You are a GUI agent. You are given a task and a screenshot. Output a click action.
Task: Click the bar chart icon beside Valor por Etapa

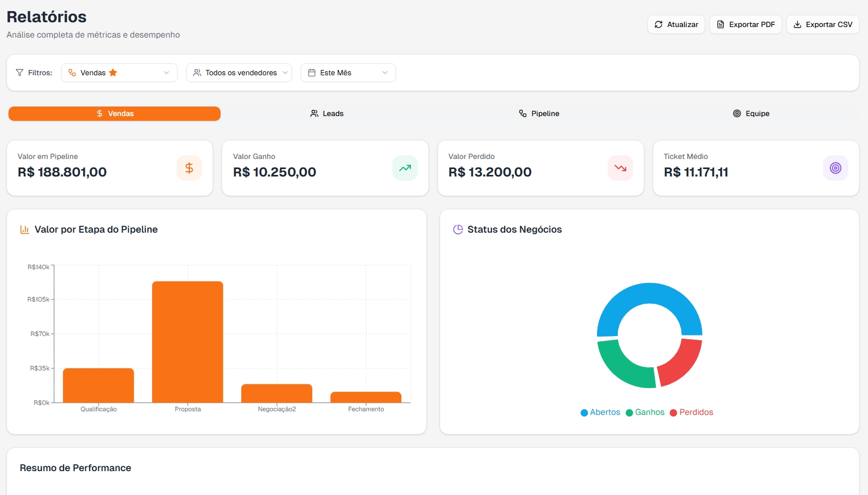coord(25,229)
